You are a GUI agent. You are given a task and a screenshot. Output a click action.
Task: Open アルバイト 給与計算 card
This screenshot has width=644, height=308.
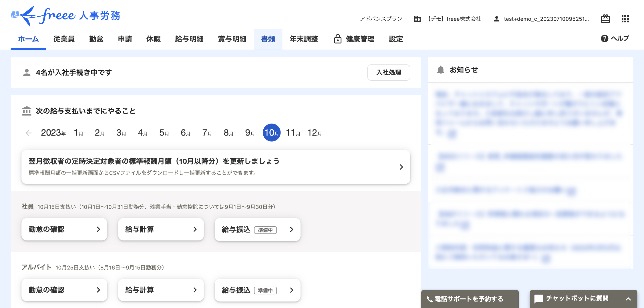pos(161,290)
